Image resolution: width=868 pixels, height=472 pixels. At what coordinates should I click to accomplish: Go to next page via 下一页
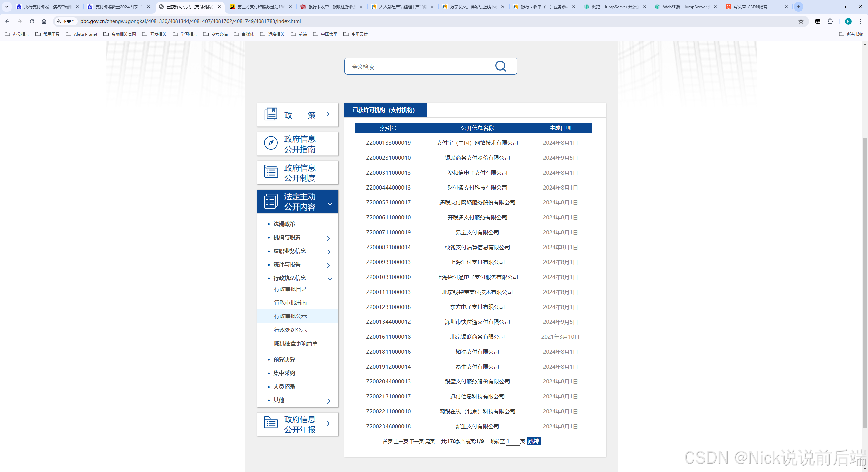point(417,441)
